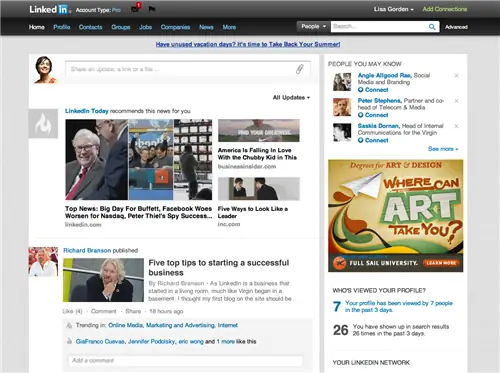Screen dimensions: 500x373
Task: Click 1 more likes link
Action: pos(225,342)
